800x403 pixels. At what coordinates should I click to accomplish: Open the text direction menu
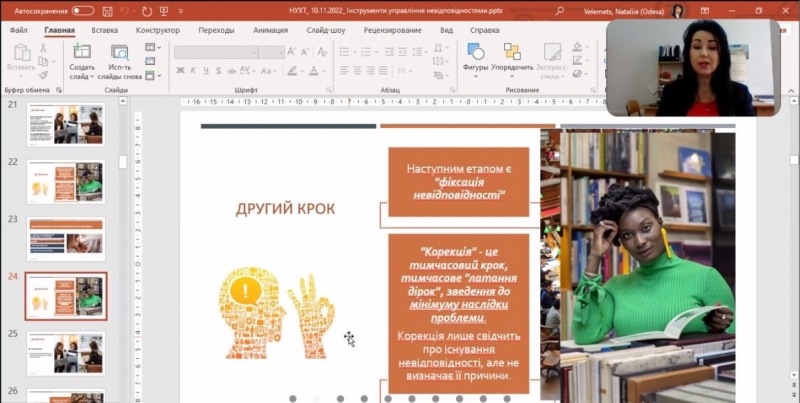point(440,47)
